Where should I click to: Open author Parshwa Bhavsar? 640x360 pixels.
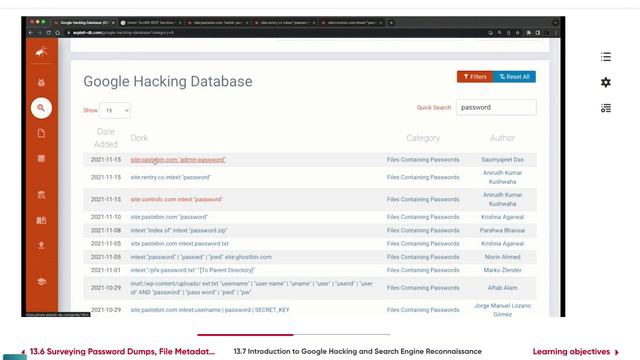[x=502, y=230]
